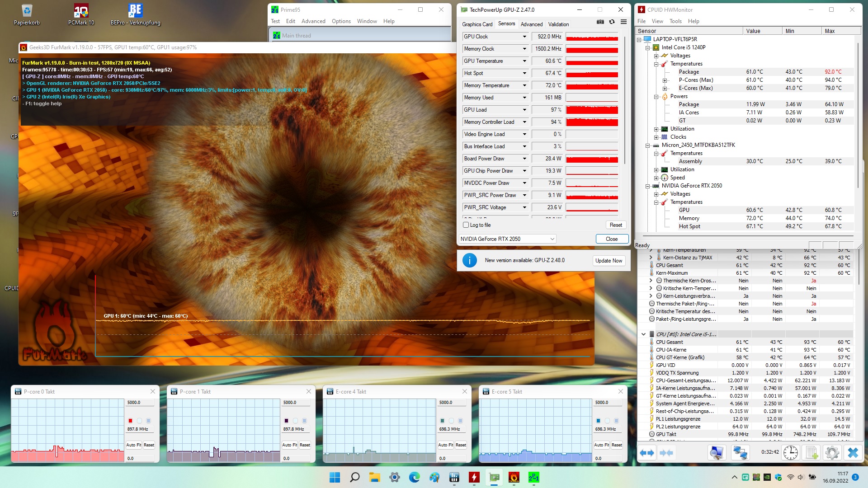Enable the Log to file checkbox
This screenshot has height=488, width=868.
click(x=466, y=225)
